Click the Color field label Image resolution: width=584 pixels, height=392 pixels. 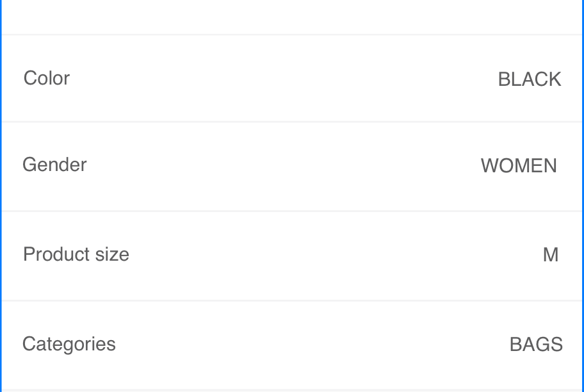(x=47, y=78)
